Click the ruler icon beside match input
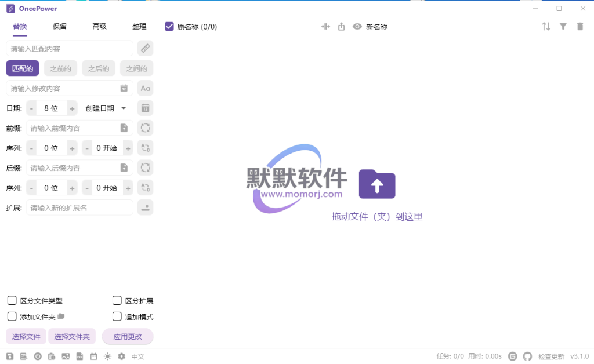The width and height of the screenshot is (594, 364). [145, 48]
